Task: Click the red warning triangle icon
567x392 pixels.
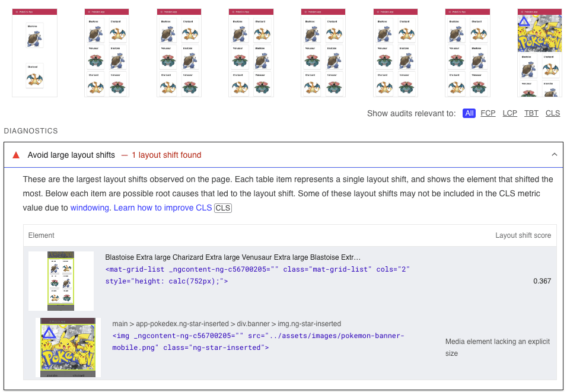Action: tap(16, 155)
